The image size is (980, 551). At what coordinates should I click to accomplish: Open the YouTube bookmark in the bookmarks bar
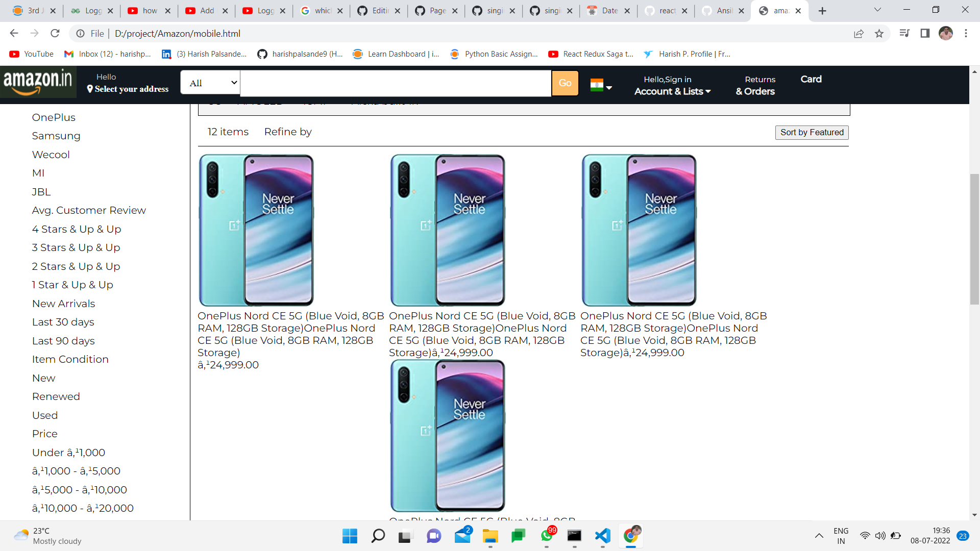point(31,54)
